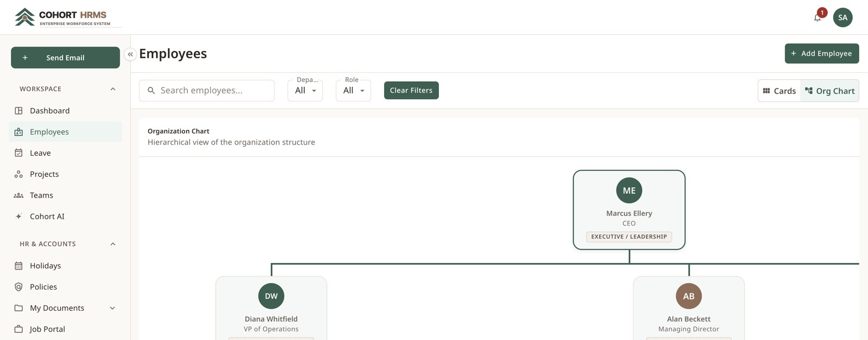Viewport: 868px width, 340px height.
Task: Open the notifications bell
Action: pos(818,17)
